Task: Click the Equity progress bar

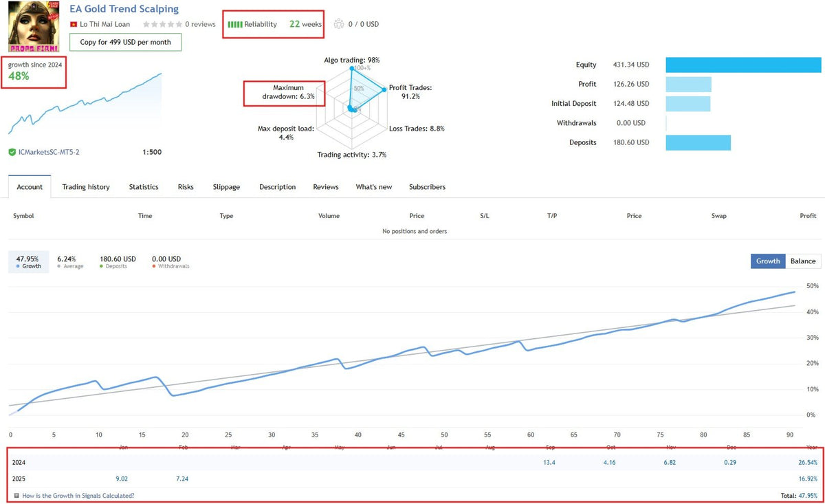Action: click(x=742, y=64)
